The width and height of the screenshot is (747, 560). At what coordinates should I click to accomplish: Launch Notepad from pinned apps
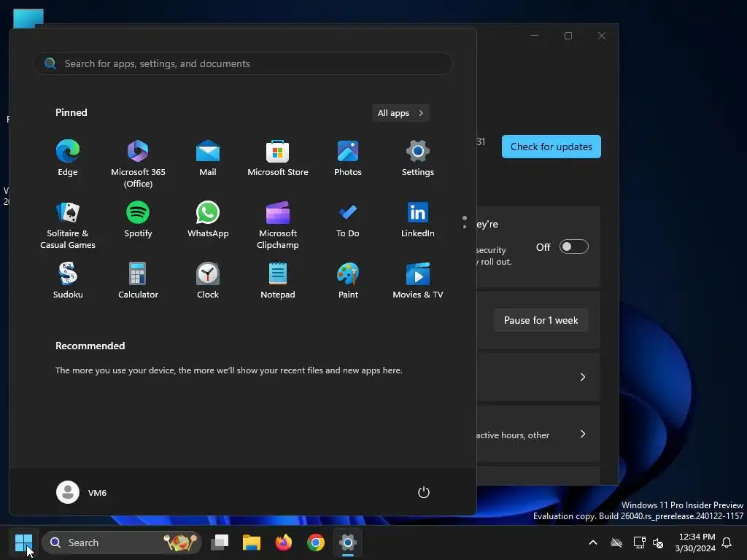point(278,281)
